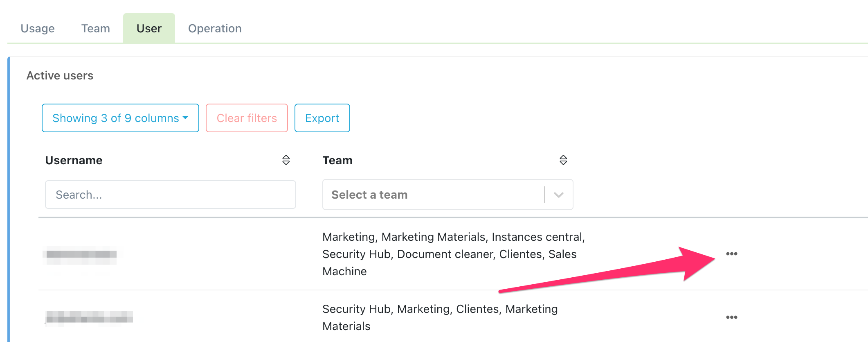The height and width of the screenshot is (342, 868).
Task: Open the three-dot menu for the first user
Action: 731,254
